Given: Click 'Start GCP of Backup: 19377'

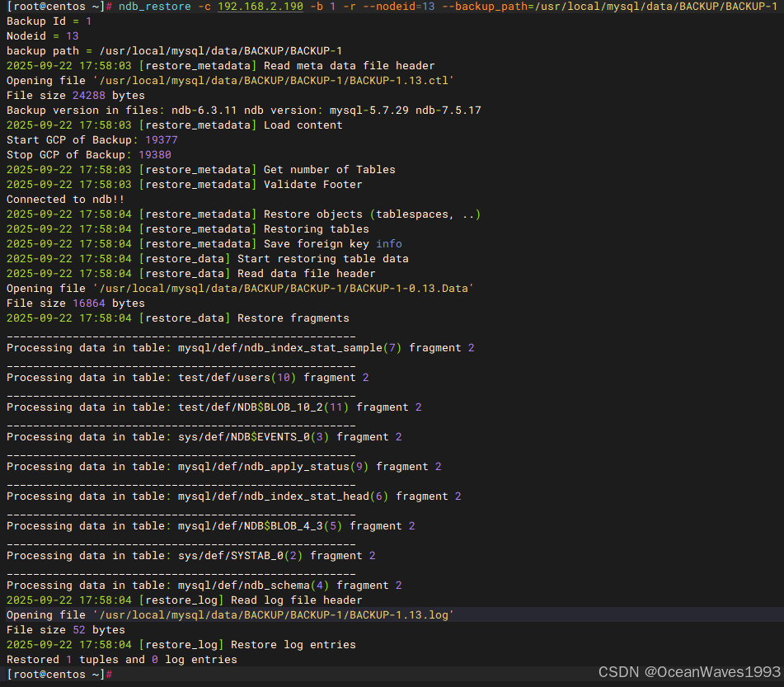Looking at the screenshot, I should pyautogui.click(x=92, y=140).
